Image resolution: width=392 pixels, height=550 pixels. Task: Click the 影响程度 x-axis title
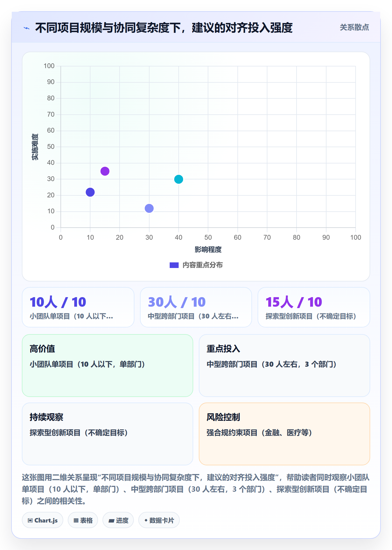pos(208,249)
